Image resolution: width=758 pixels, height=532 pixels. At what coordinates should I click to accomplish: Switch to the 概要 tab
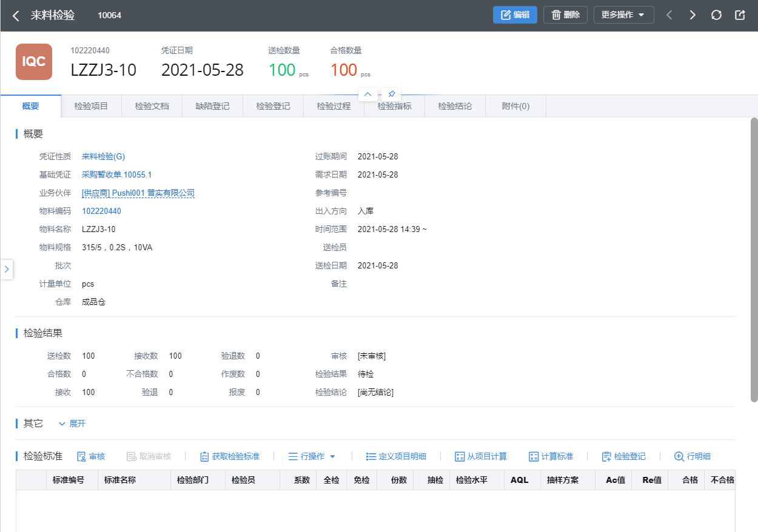[x=31, y=106]
